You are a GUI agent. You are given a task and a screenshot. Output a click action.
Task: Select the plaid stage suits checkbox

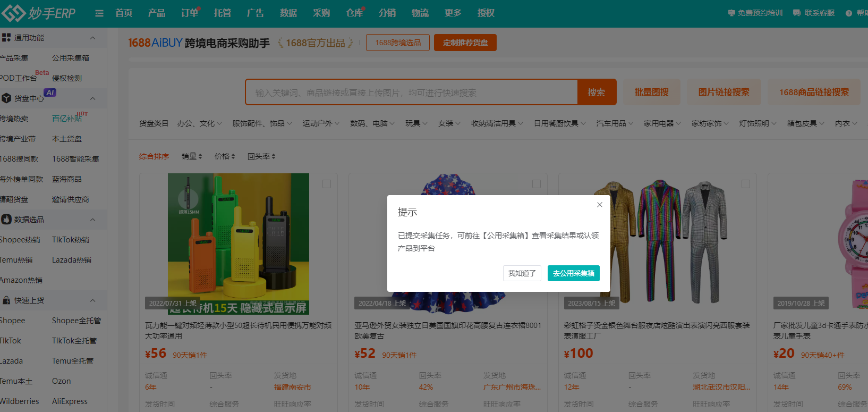[746, 184]
